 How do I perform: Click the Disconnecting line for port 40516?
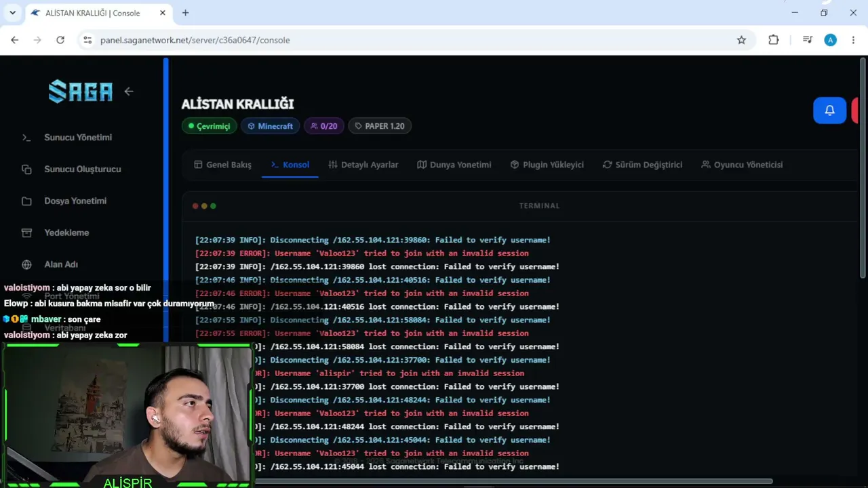click(372, 280)
